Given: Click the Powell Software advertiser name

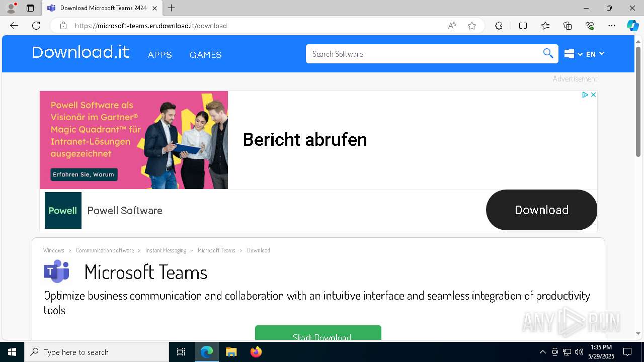Looking at the screenshot, I should click(125, 210).
